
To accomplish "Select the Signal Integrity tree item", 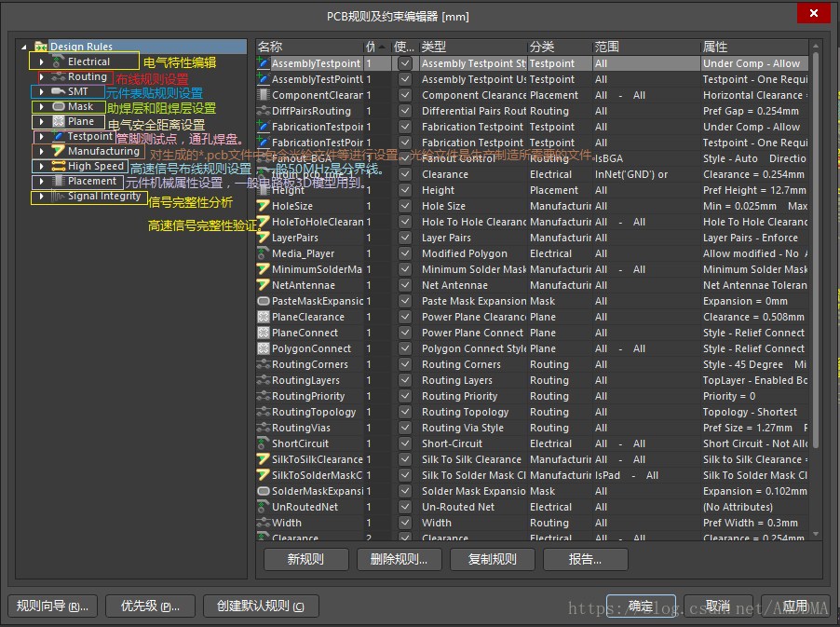I will coord(104,197).
